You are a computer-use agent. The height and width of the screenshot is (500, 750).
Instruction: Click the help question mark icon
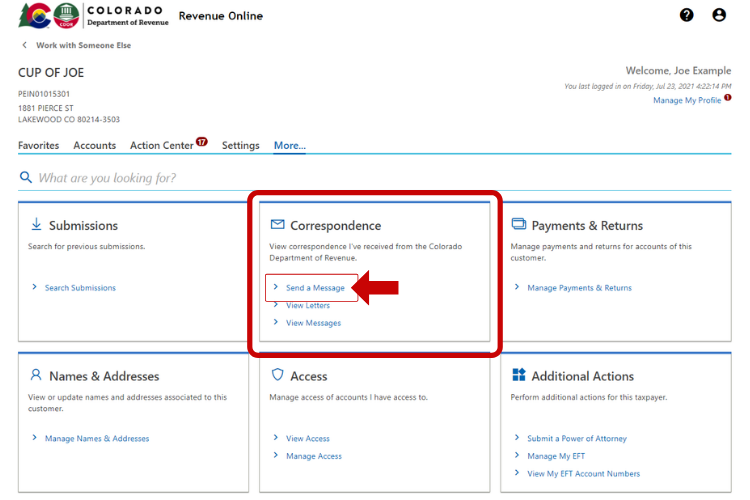[x=686, y=15]
